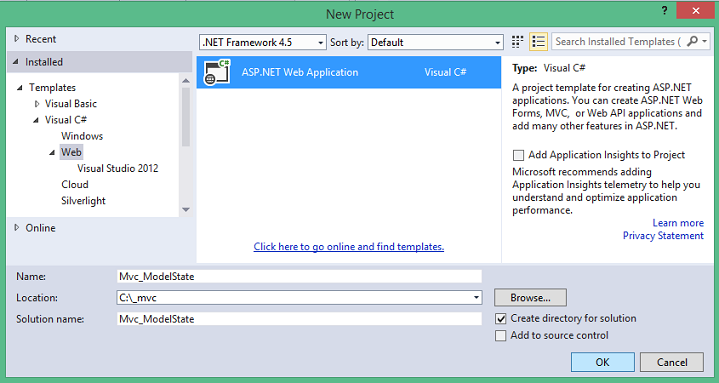Click the Cancel button

672,362
